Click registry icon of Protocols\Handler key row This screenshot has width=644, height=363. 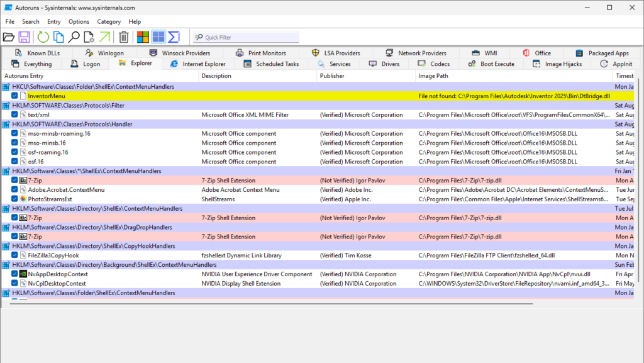pyautogui.click(x=6, y=124)
